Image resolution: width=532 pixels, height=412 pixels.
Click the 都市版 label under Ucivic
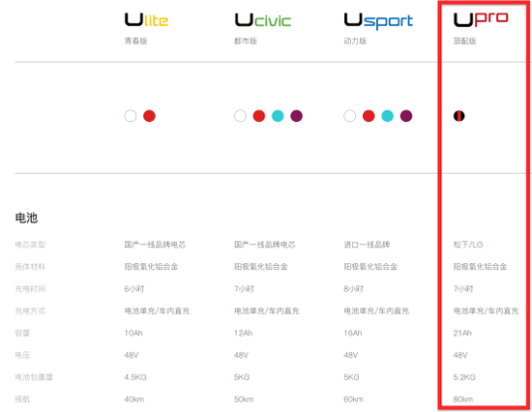pyautogui.click(x=246, y=41)
